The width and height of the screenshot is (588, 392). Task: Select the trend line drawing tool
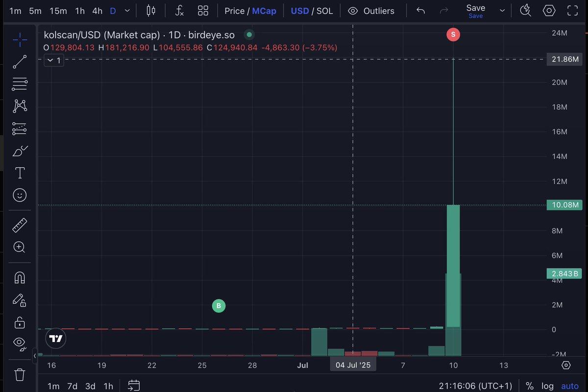[x=20, y=62]
